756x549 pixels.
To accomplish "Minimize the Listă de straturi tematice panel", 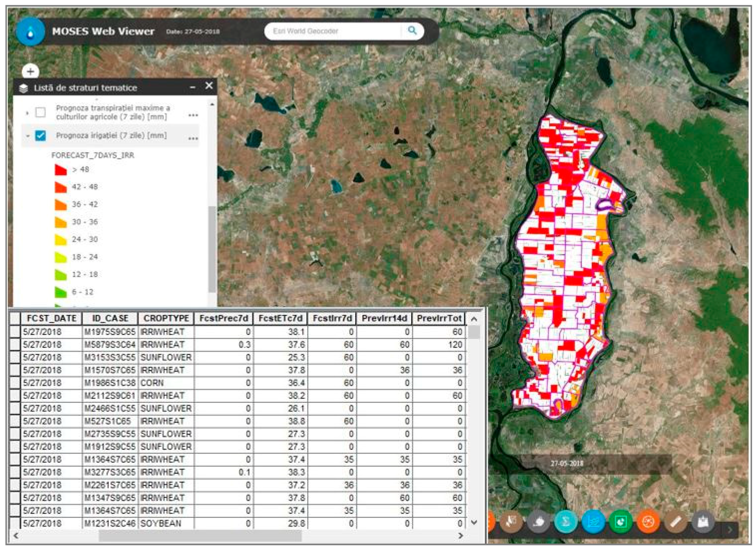I will click(193, 87).
